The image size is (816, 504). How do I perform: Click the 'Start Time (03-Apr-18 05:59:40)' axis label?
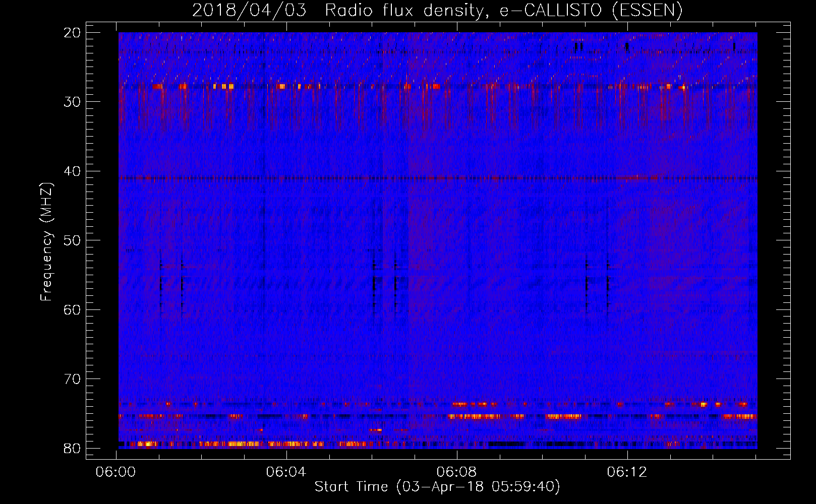[x=437, y=487]
